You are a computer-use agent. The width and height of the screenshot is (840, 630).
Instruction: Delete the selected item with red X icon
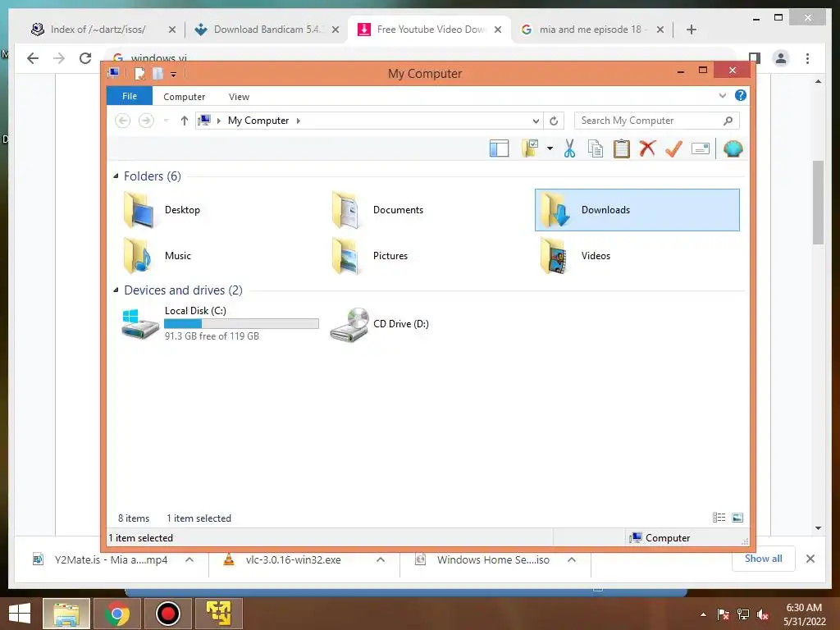click(x=648, y=148)
